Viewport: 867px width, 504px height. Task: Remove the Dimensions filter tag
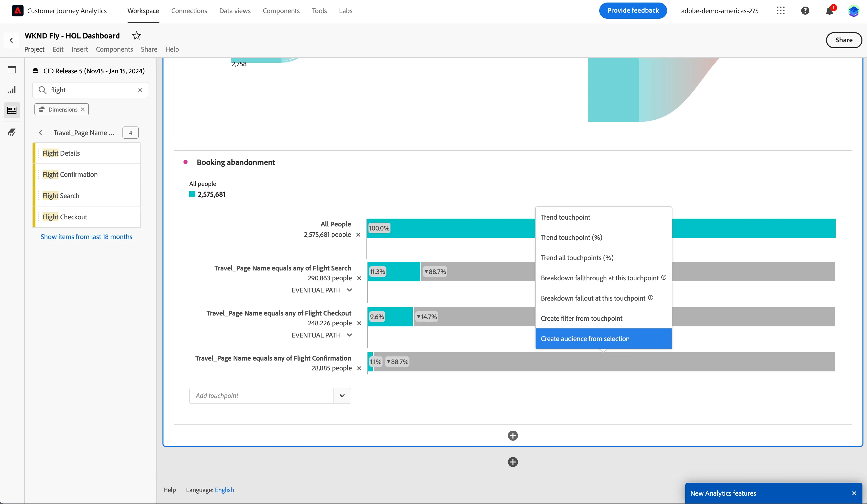83,109
